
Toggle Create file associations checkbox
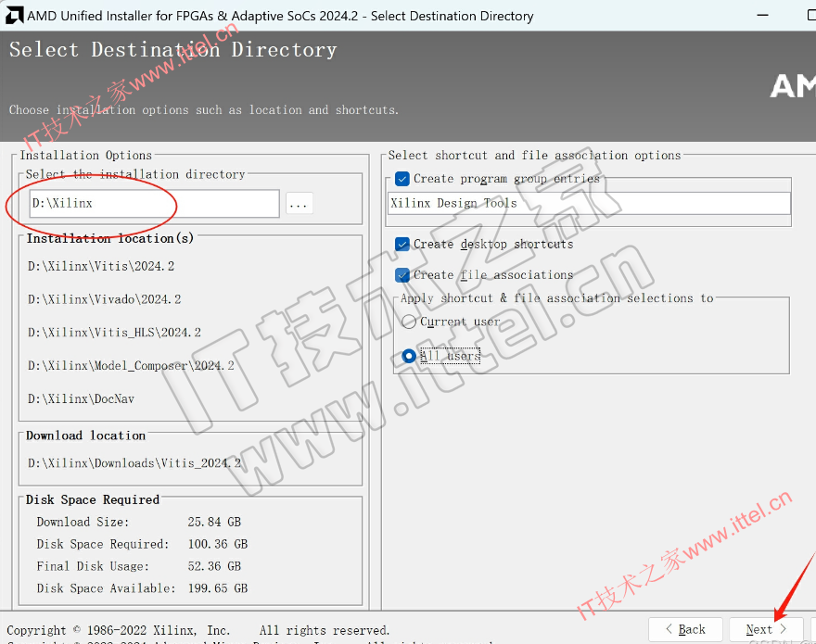pyautogui.click(x=402, y=274)
